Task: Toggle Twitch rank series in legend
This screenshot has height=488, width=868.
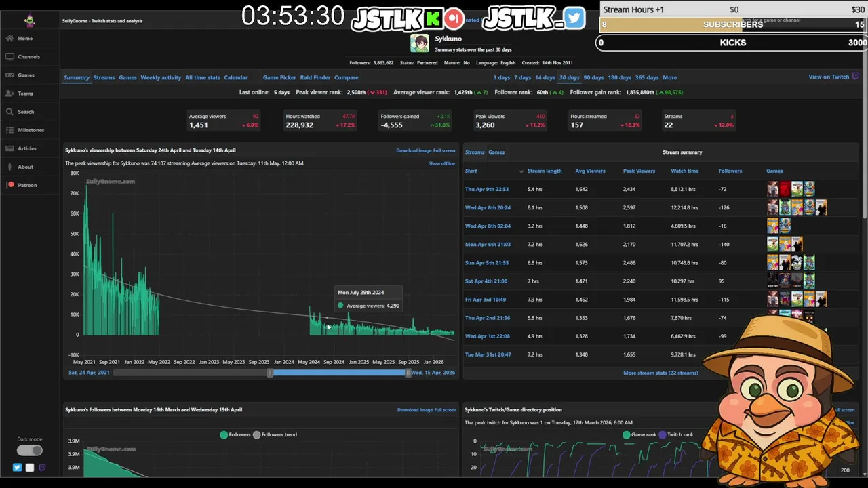Action: click(x=675, y=434)
